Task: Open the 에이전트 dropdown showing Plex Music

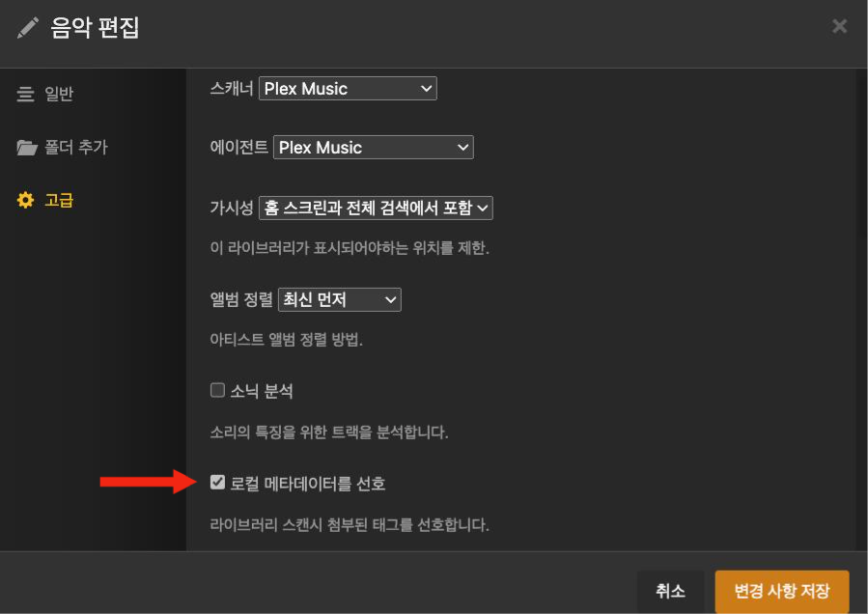Action: click(373, 148)
